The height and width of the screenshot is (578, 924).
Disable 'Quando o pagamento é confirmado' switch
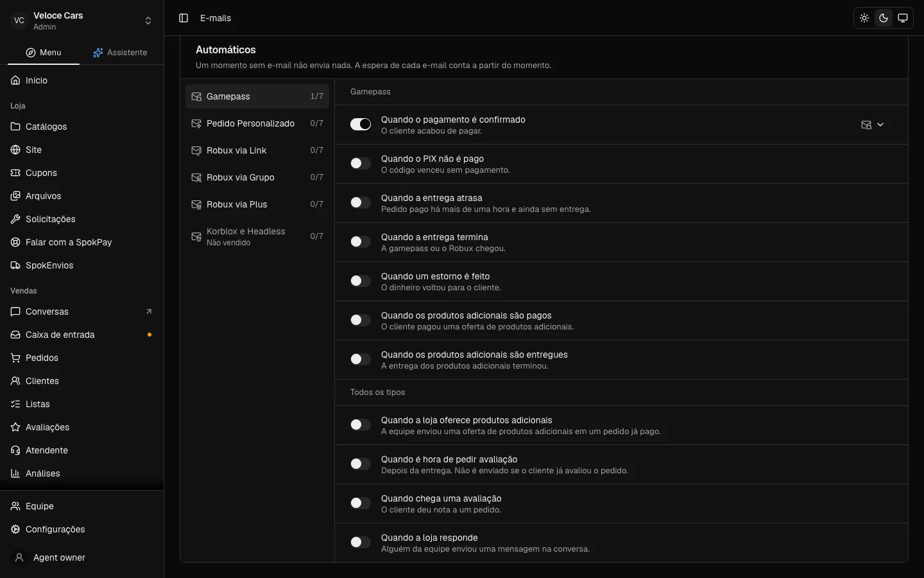pyautogui.click(x=361, y=125)
